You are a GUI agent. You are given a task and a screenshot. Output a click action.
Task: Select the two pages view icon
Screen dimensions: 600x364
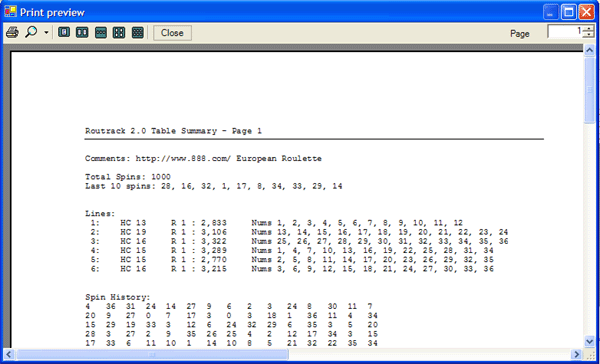pyautogui.click(x=82, y=33)
